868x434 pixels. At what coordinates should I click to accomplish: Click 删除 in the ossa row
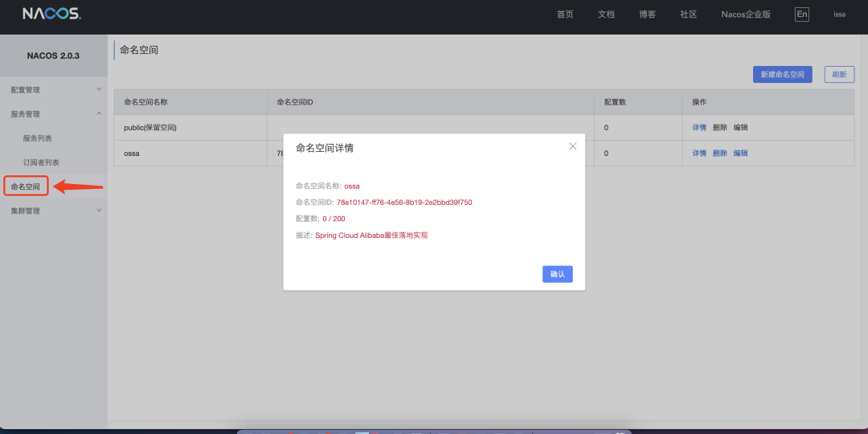pos(719,154)
